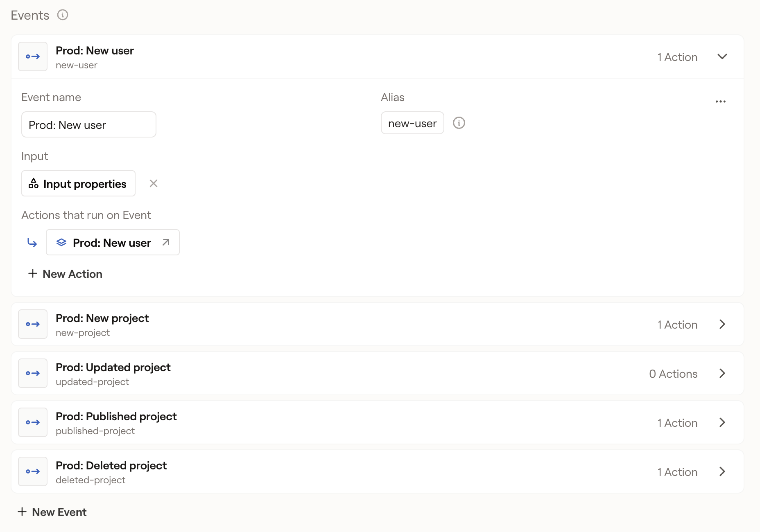The width and height of the screenshot is (760, 532).
Task: Expand the Prod: Published project chevron
Action: 722,422
